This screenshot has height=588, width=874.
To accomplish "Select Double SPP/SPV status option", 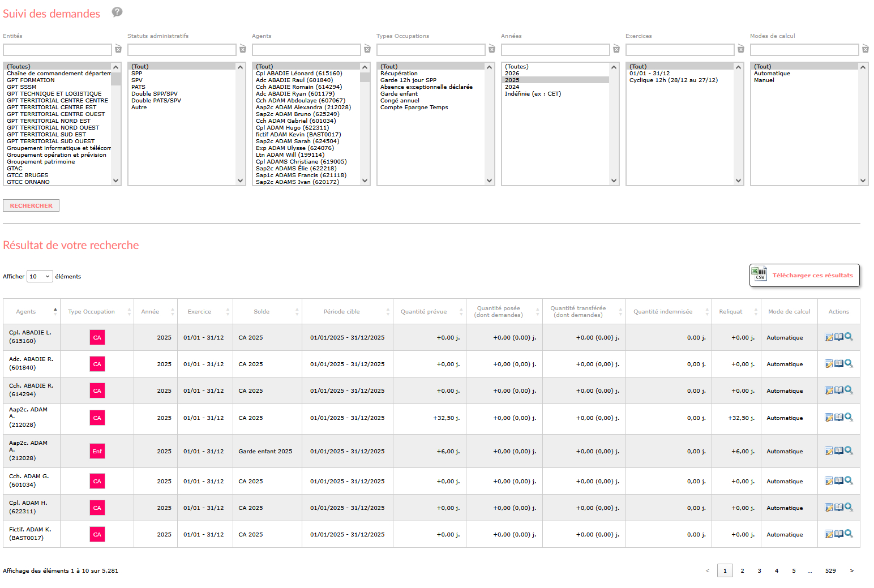I will click(x=182, y=93).
